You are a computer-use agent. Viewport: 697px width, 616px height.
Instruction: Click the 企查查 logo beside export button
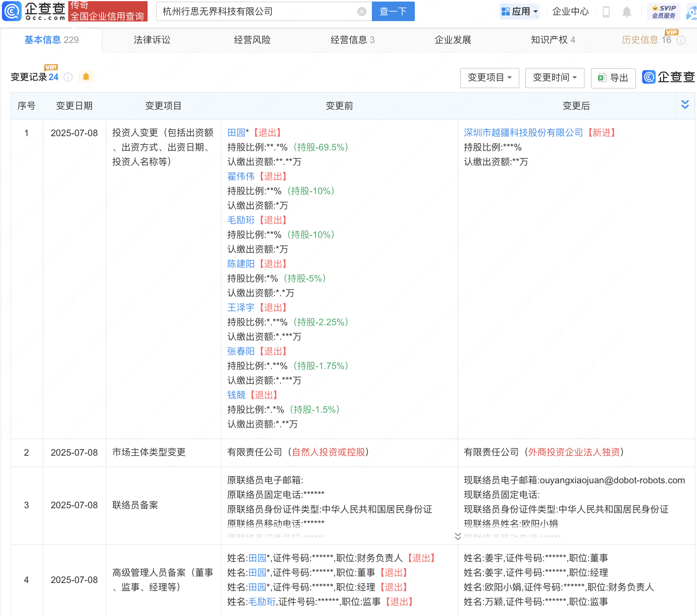pos(669,77)
